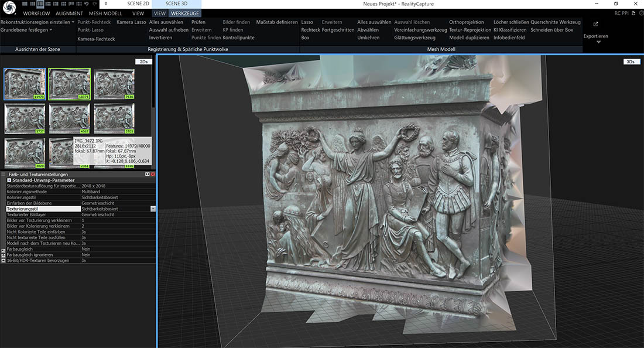Select the thumbnail labeled 3705
The image size is (644, 348).
[x=114, y=118]
